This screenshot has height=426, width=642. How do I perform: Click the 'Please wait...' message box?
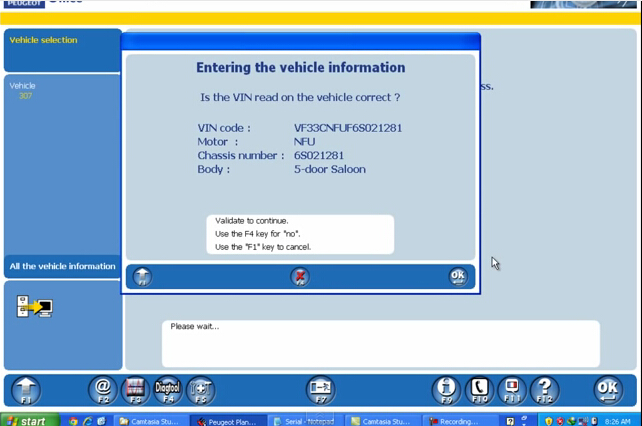click(x=381, y=344)
